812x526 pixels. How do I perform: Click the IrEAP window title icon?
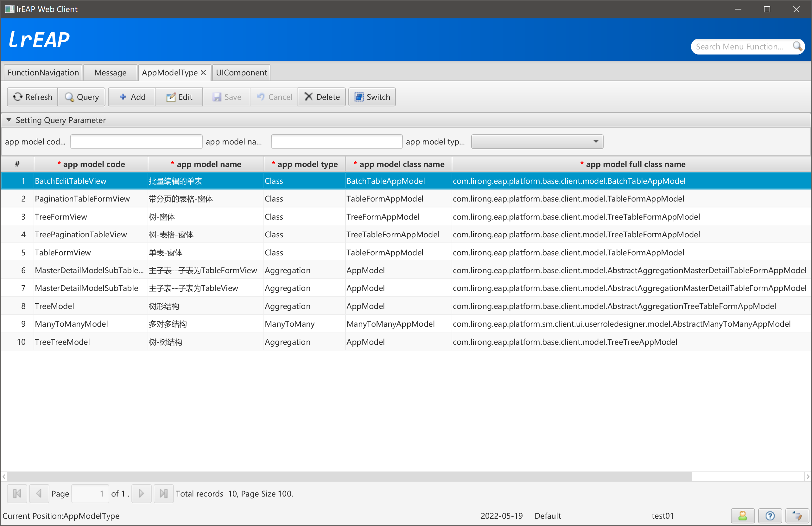(x=9, y=9)
